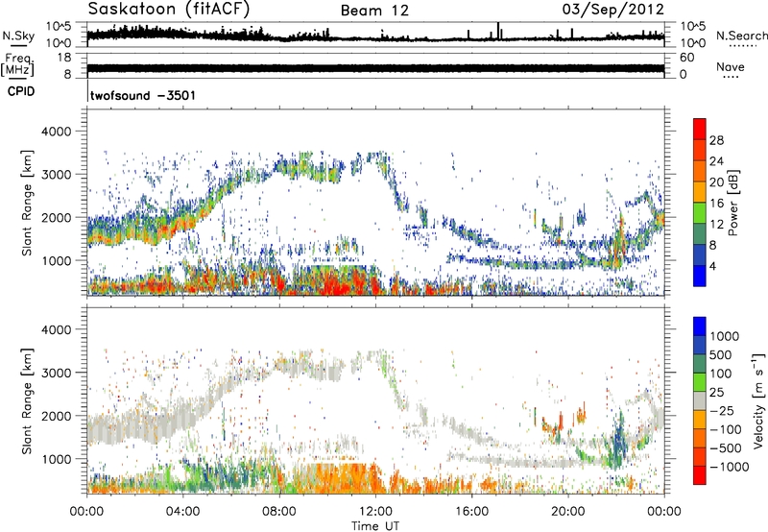Click the "-500" Velocity colorbar label
The height and width of the screenshot is (532, 768).
[726, 448]
